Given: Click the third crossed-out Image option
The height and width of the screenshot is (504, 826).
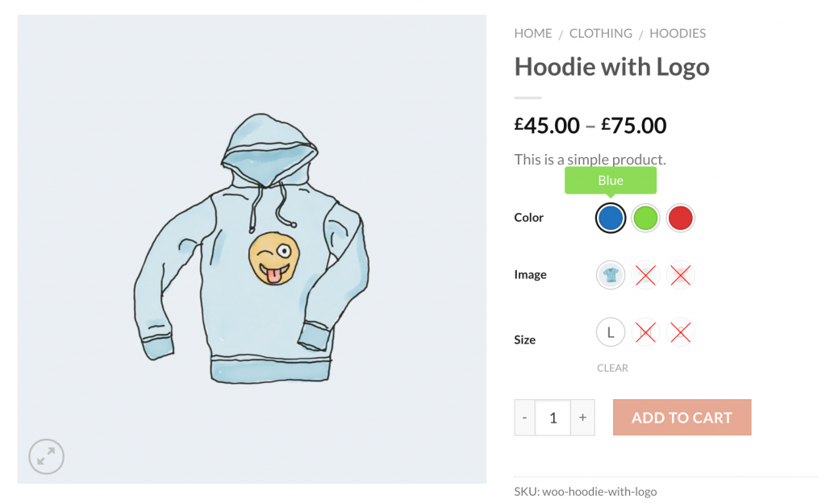Looking at the screenshot, I should click(x=681, y=275).
